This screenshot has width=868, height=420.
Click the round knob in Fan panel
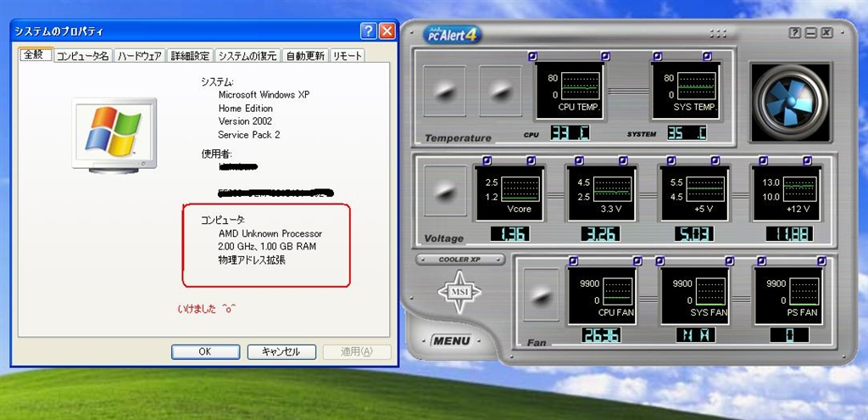[x=541, y=294]
